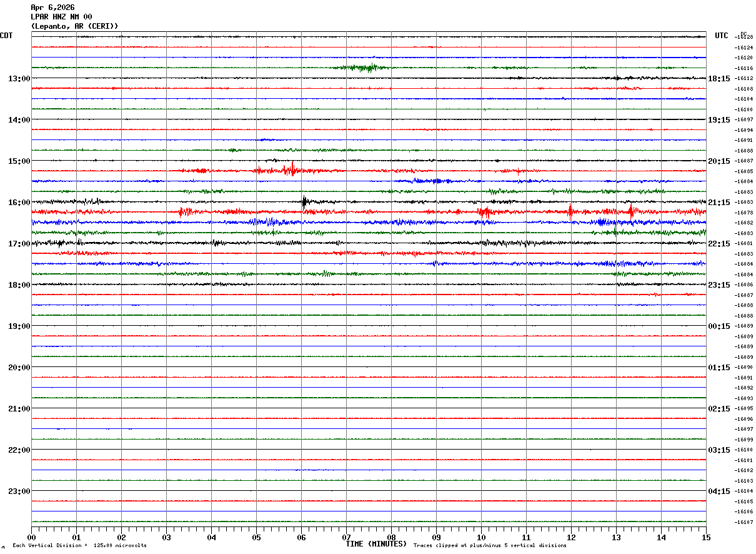Click minute tick label '06' on time axis
Image resolution: width=756 pixels, height=554 pixels.
(x=301, y=538)
